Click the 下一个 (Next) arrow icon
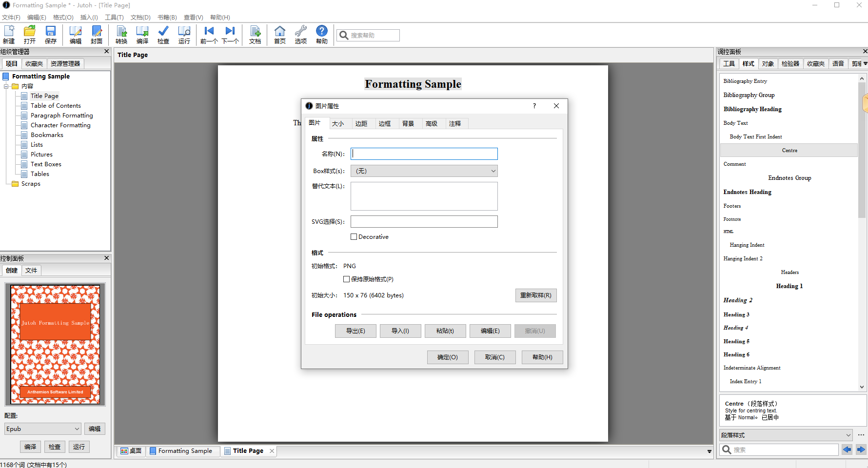868x468 pixels. click(x=230, y=34)
